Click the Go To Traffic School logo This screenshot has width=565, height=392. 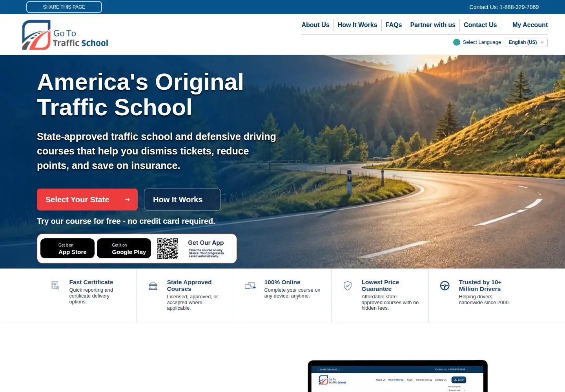(x=65, y=35)
